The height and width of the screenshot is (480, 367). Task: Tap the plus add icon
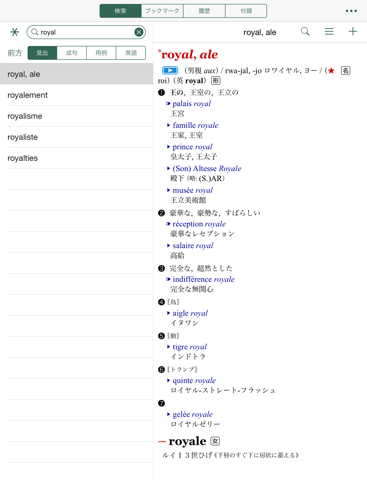coord(353,32)
